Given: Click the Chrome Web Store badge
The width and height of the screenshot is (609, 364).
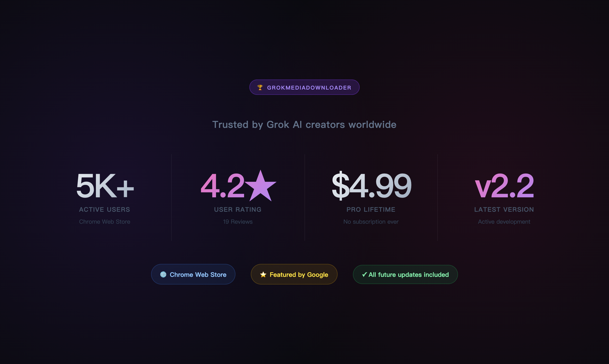Looking at the screenshot, I should point(193,274).
